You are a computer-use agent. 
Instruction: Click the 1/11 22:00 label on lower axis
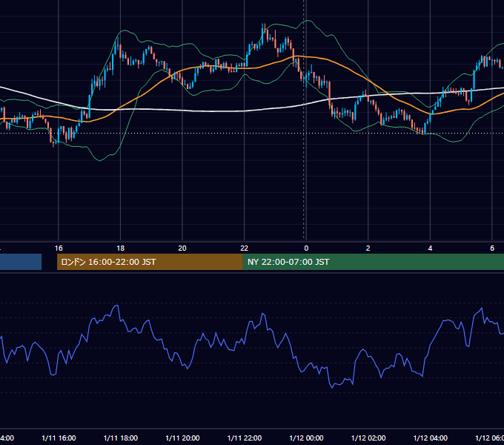coord(245,438)
